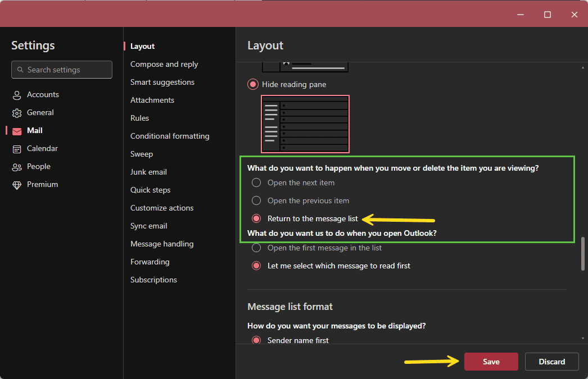The width and height of the screenshot is (588, 379).
Task: Switch to Mail category
Action: click(34, 130)
